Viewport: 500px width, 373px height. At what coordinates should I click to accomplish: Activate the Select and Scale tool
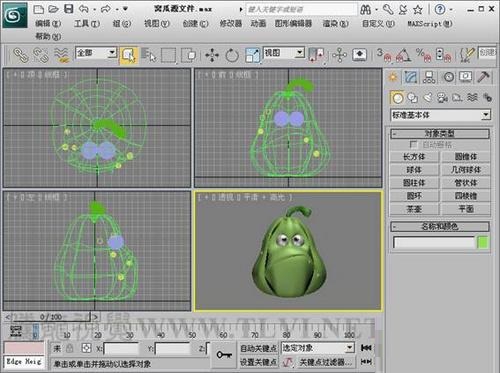(252, 55)
